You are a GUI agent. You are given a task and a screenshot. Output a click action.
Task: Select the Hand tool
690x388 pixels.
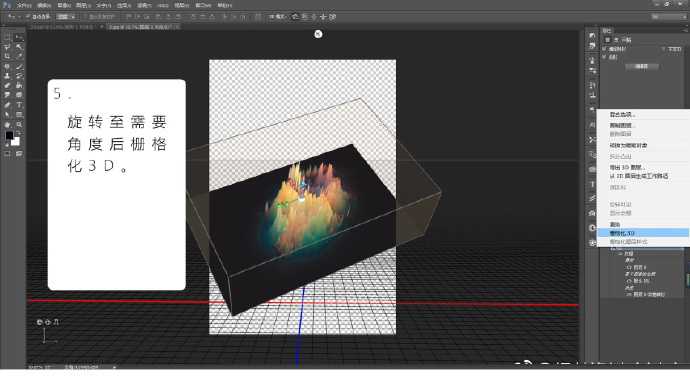pyautogui.click(x=7, y=124)
